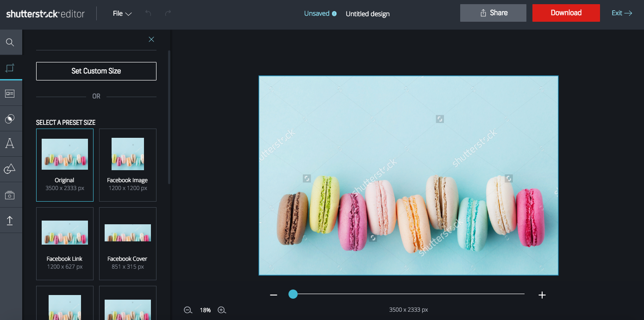Choose the Facebook Cover 851 x 315 preset
The image size is (644, 320).
127,244
